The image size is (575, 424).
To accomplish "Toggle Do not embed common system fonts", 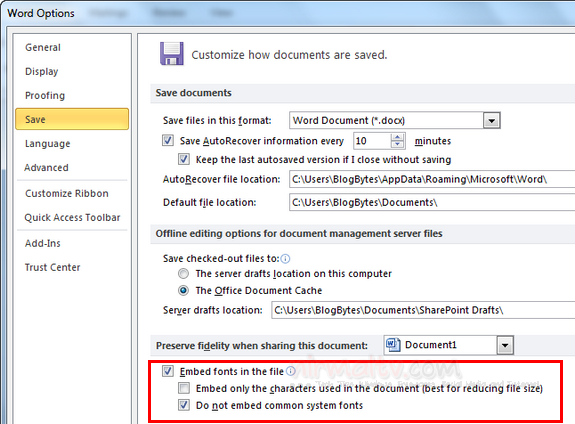I will 184,405.
